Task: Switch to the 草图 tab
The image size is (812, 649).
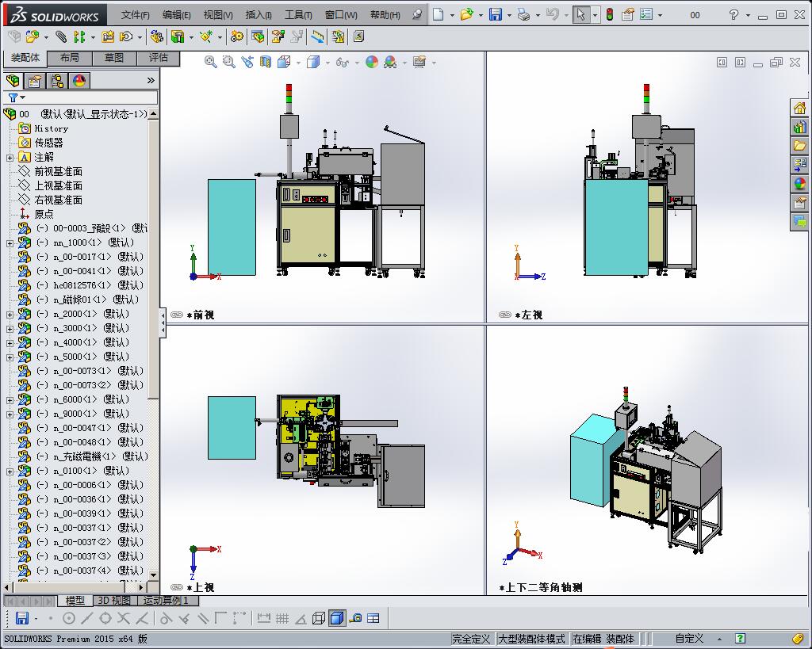Action: (x=114, y=57)
